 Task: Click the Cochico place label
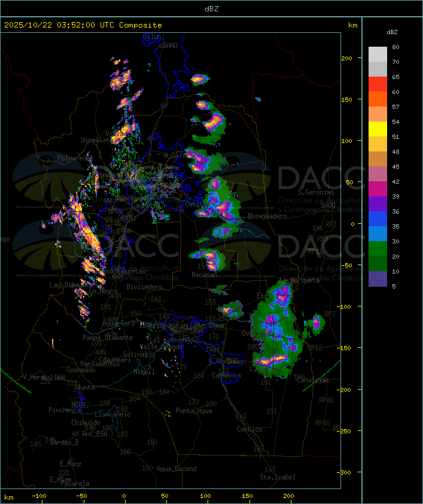tap(249, 429)
